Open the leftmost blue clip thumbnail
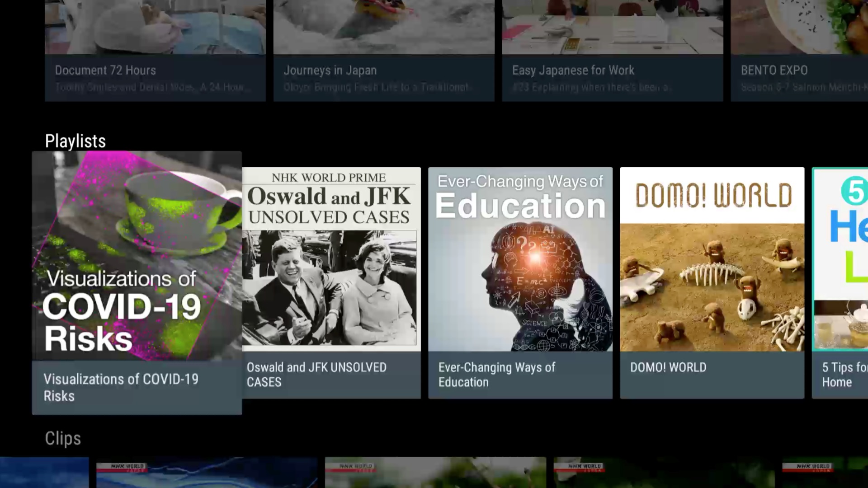The height and width of the screenshot is (488, 868). point(44,473)
